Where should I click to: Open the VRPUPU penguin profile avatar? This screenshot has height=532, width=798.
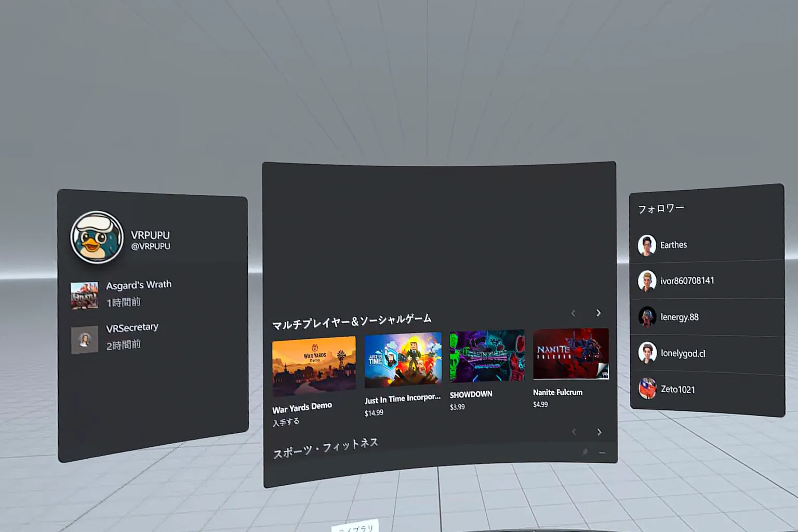(x=97, y=237)
